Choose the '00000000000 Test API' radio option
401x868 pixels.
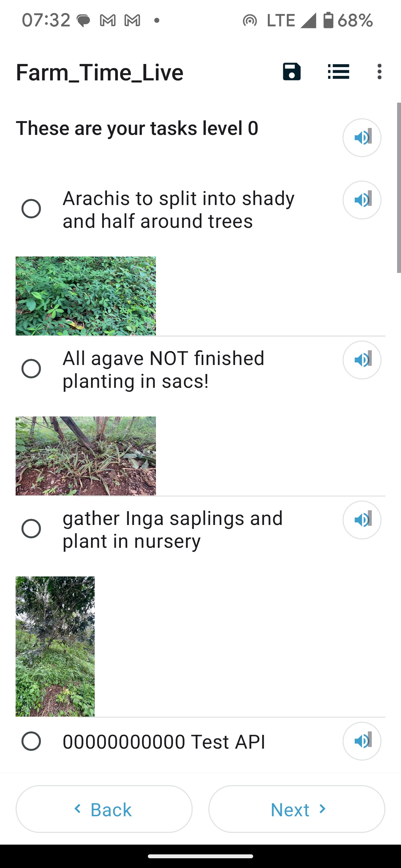pyautogui.click(x=31, y=741)
